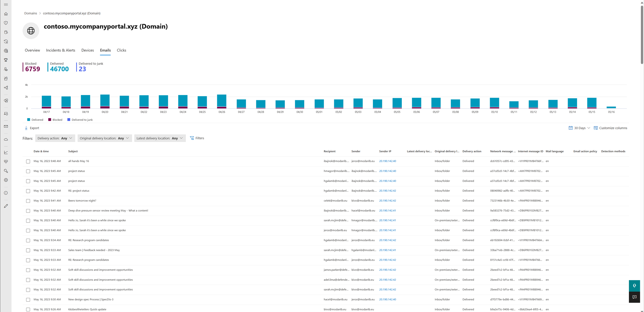Image resolution: width=644 pixels, height=312 pixels.
Task: Expand the Delivery action filter dropdown
Action: 55,138
